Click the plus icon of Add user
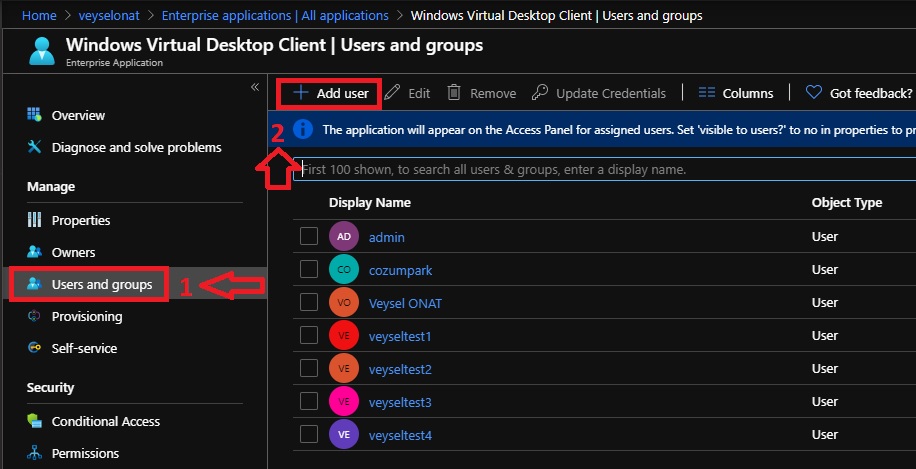Screen dimensions: 916x469 click(300, 93)
